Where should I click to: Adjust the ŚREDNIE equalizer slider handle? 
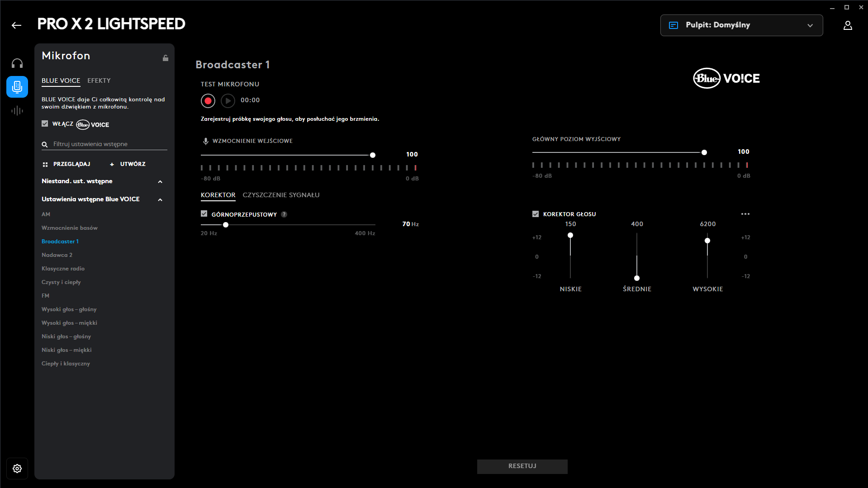coord(637,278)
